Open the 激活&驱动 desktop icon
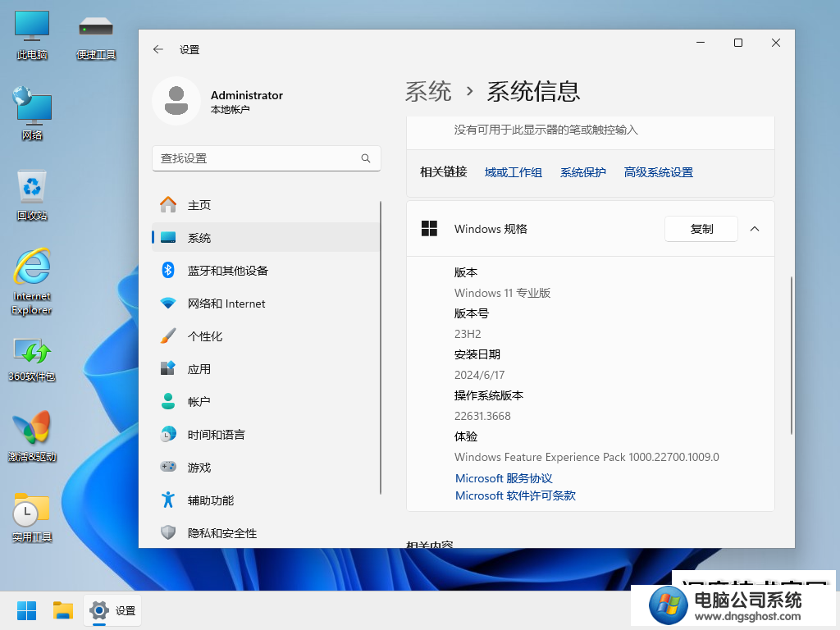Viewport: 840px width, 630px height. [32, 436]
